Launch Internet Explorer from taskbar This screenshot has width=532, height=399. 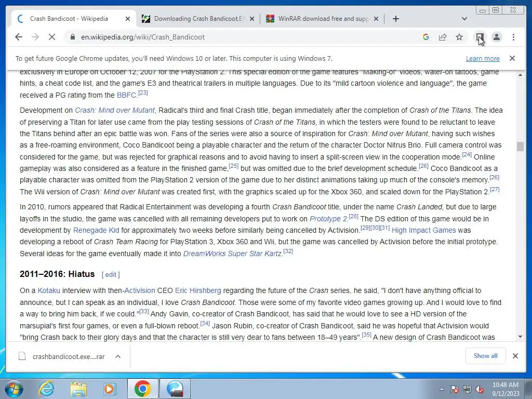click(46, 389)
